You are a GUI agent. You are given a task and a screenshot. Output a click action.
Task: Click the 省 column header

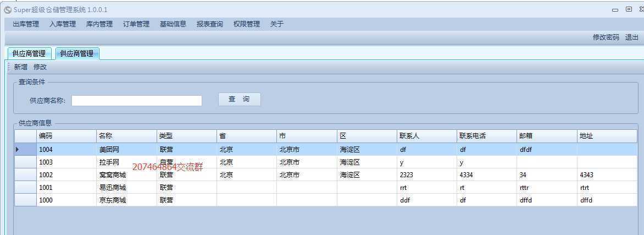coord(247,136)
